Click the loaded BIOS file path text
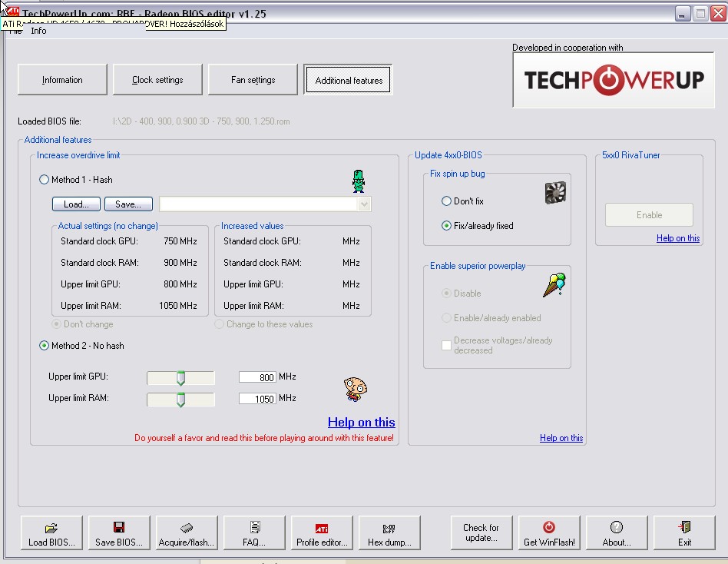 click(x=201, y=121)
